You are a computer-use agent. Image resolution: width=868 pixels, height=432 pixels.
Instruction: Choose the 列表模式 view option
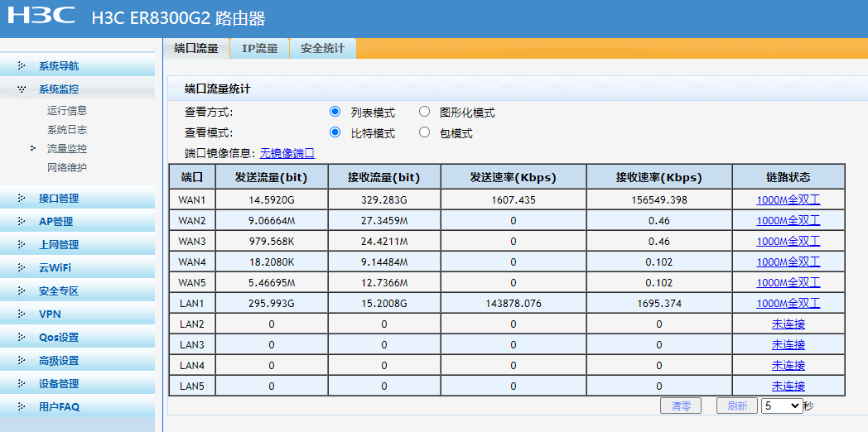(335, 113)
